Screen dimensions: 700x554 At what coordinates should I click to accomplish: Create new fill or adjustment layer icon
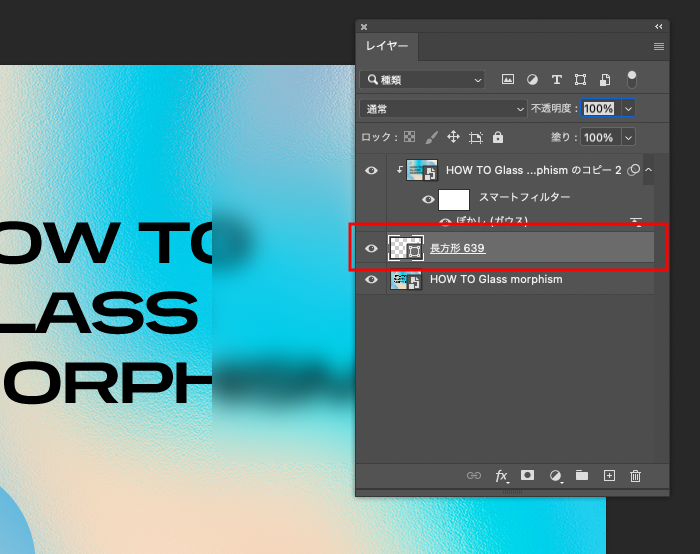point(555,476)
